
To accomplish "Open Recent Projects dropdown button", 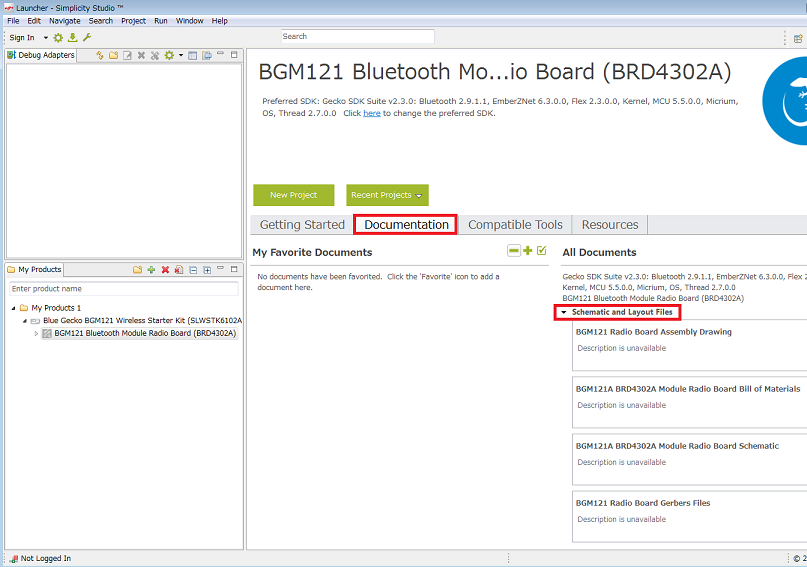I will click(387, 195).
